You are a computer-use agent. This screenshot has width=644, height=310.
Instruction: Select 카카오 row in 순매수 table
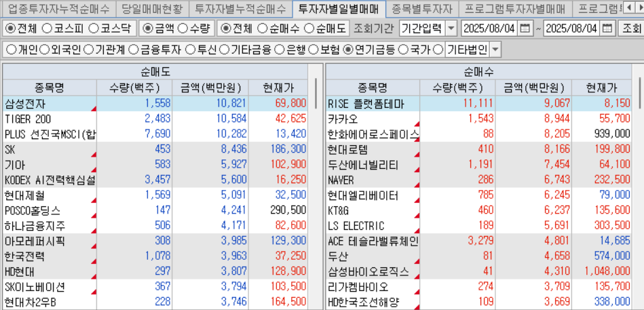tap(479, 119)
